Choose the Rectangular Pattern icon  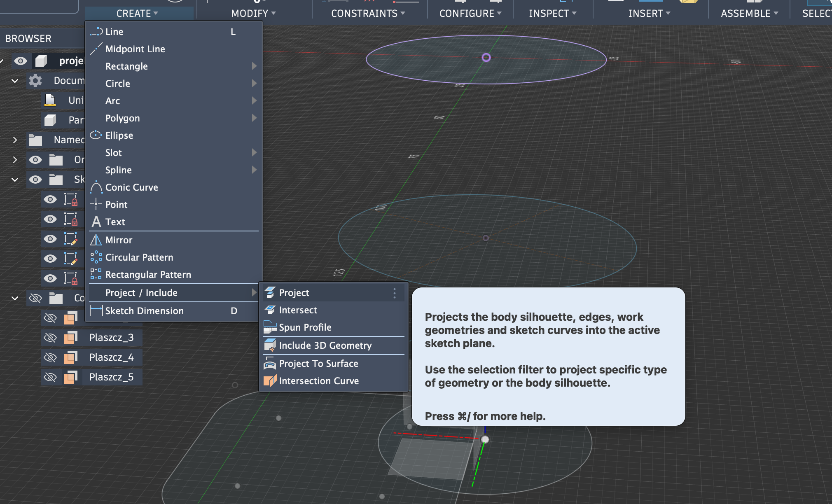96,275
